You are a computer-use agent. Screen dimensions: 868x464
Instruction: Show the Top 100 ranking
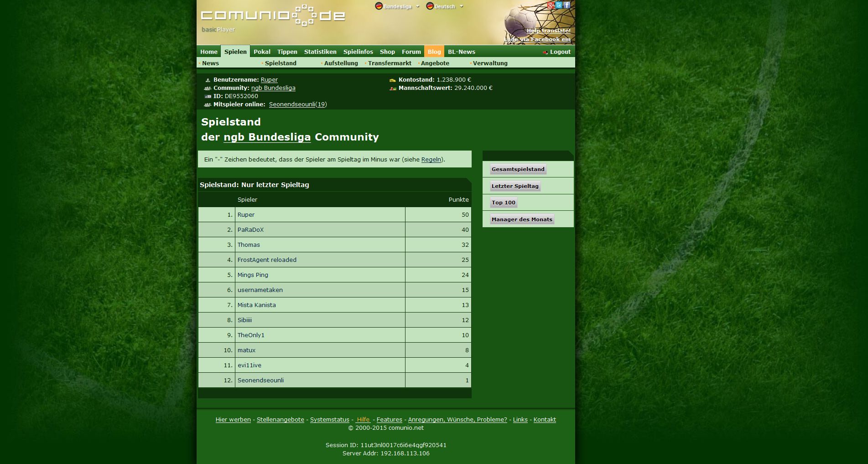click(x=503, y=203)
